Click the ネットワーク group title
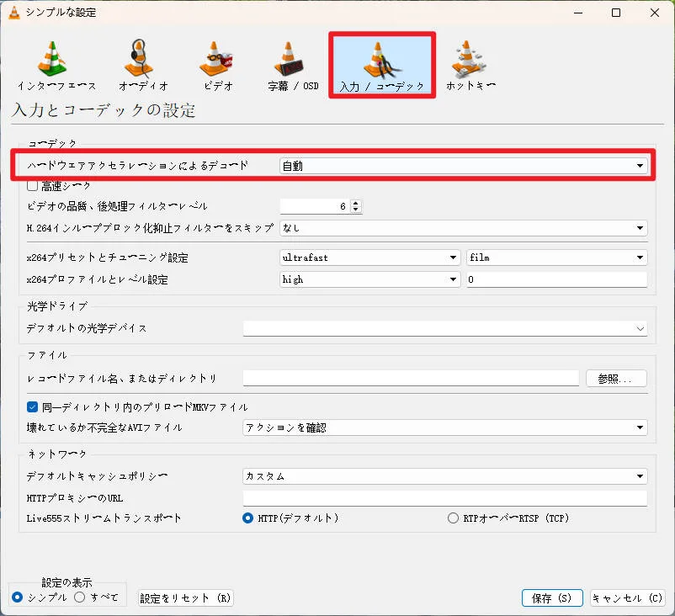 pyautogui.click(x=57, y=454)
